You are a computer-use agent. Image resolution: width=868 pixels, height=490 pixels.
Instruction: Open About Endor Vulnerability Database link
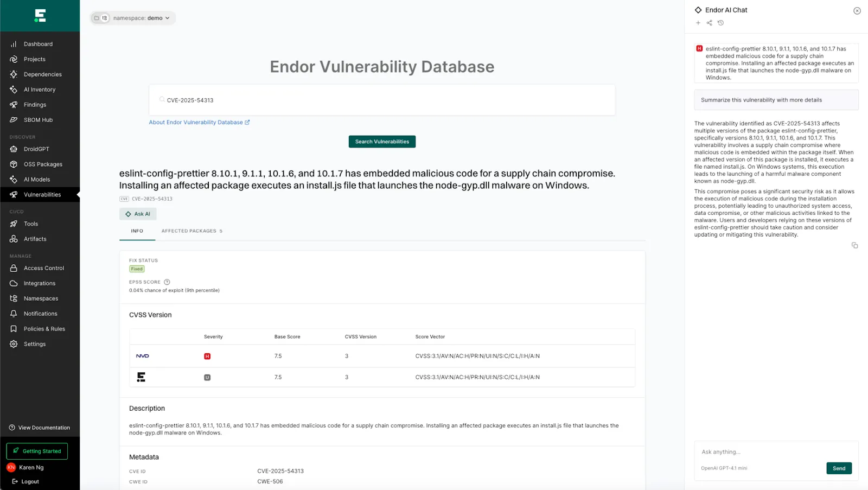pyautogui.click(x=199, y=123)
